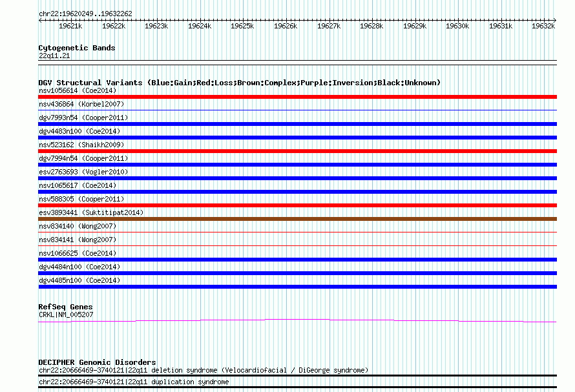Select the nsv834140 (Wong2007) label

[x=78, y=226]
